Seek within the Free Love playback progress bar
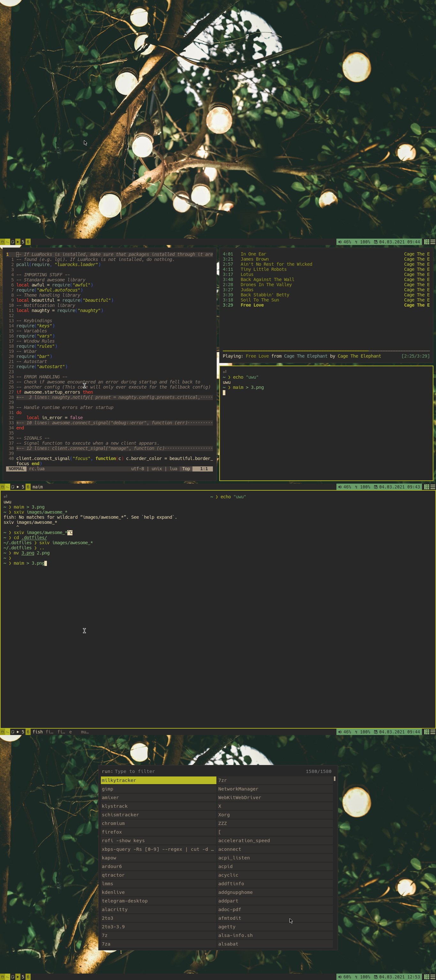The height and width of the screenshot is (980, 436). pos(326,351)
